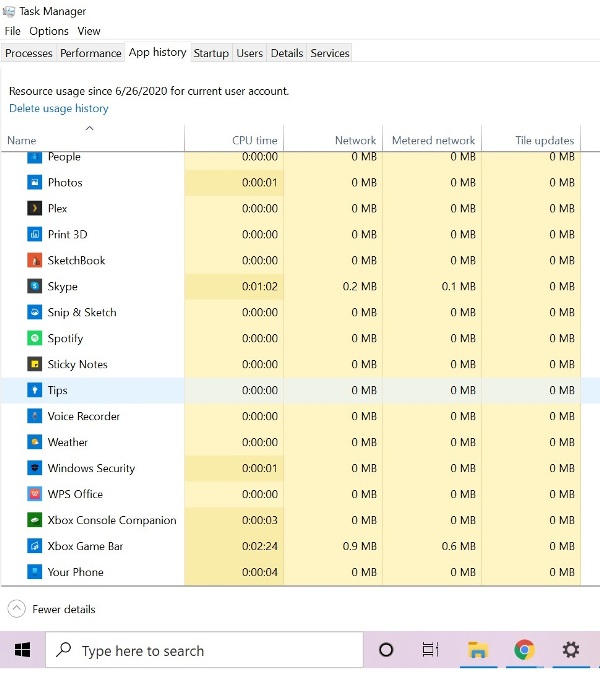600x678 pixels.
Task: Switch to the Services tab
Action: click(x=329, y=53)
